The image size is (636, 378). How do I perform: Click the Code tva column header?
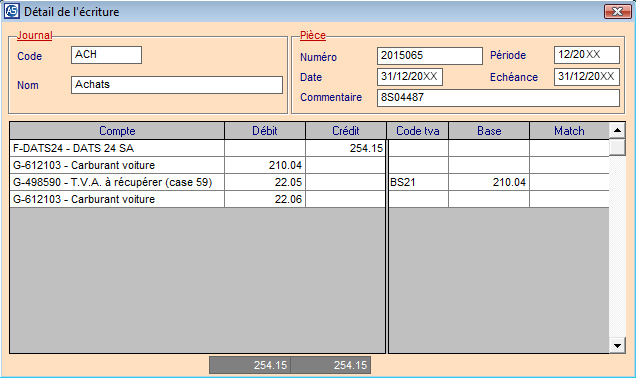point(418,131)
